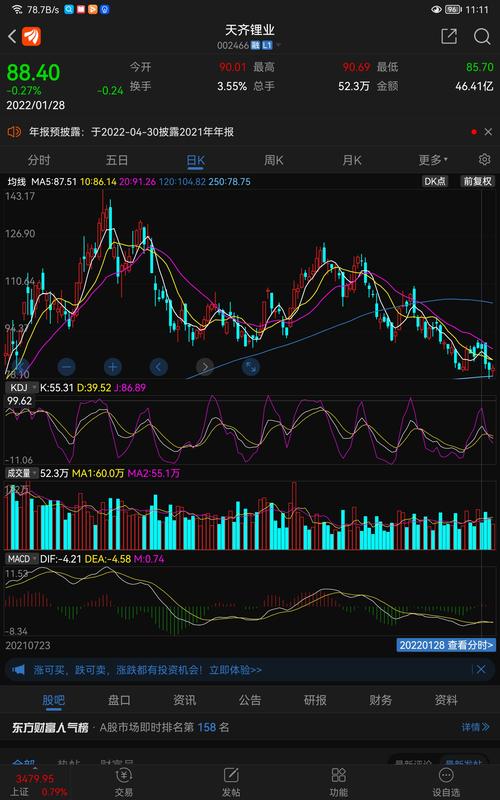Open the 研报 research tab
This screenshot has width=500, height=800.
coord(315,700)
